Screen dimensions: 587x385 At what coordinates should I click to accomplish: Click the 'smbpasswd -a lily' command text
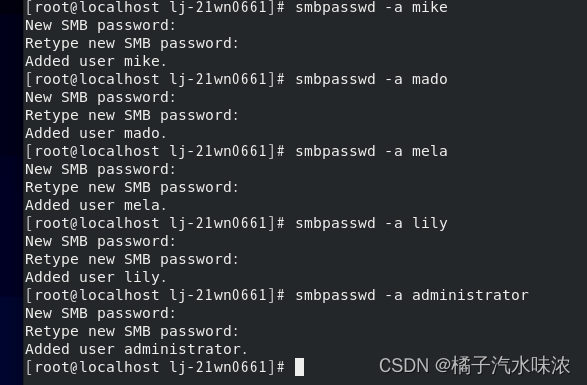pyautogui.click(x=371, y=224)
